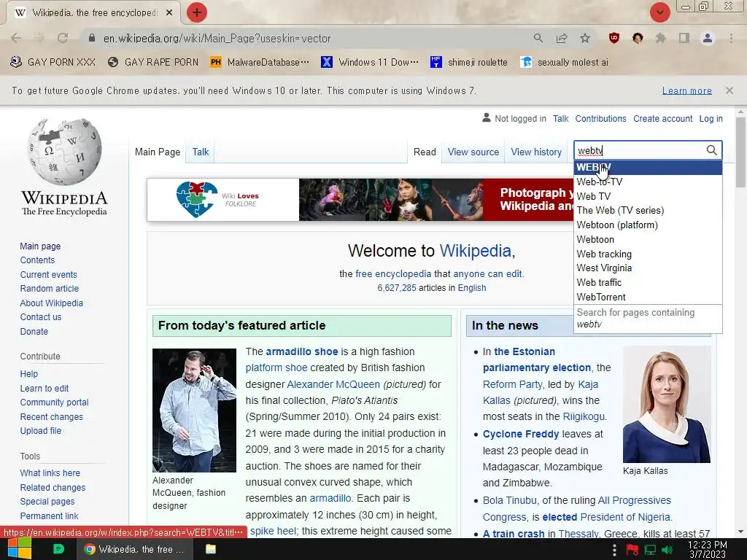This screenshot has height=560, width=747.
Task: Click the Alexander McQueen photo thumbnail
Action: click(194, 411)
